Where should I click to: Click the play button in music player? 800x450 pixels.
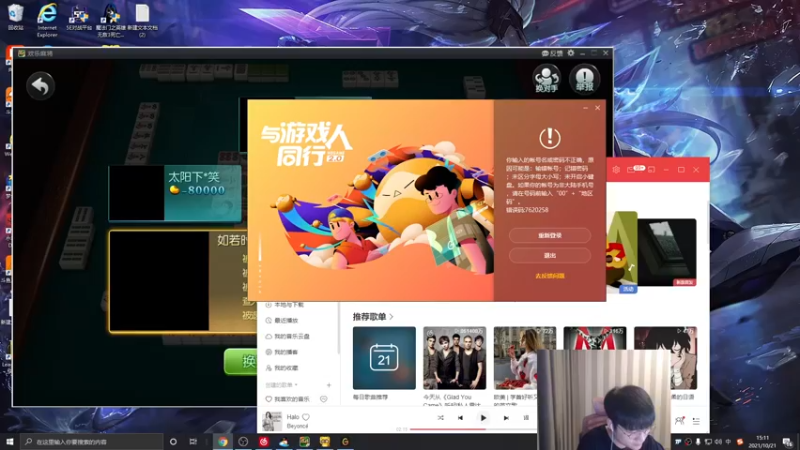(483, 418)
